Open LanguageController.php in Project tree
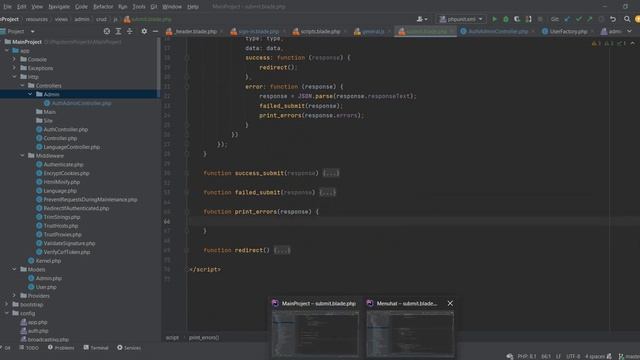The width and height of the screenshot is (640, 360). (x=68, y=147)
